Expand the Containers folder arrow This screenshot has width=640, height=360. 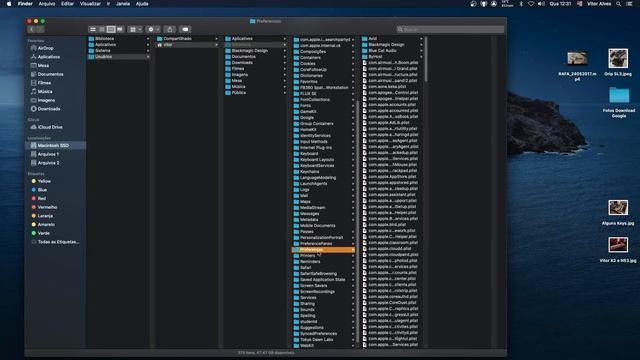coord(353,58)
